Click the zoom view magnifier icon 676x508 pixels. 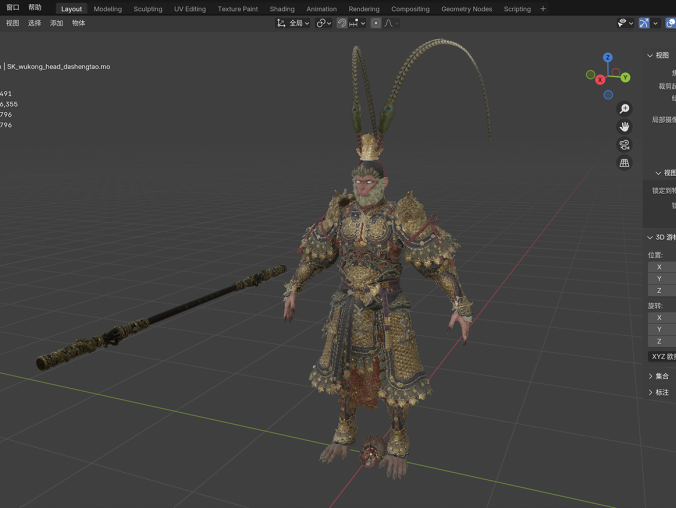click(624, 109)
